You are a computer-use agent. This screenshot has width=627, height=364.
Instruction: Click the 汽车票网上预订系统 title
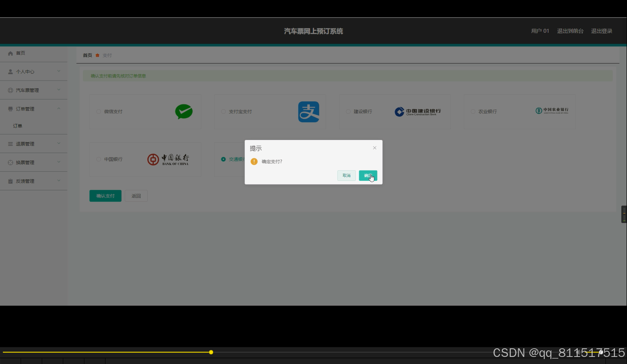tap(313, 31)
